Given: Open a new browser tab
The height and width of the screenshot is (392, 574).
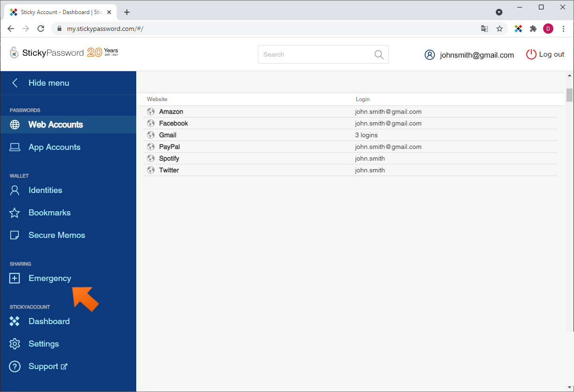Looking at the screenshot, I should (x=127, y=12).
